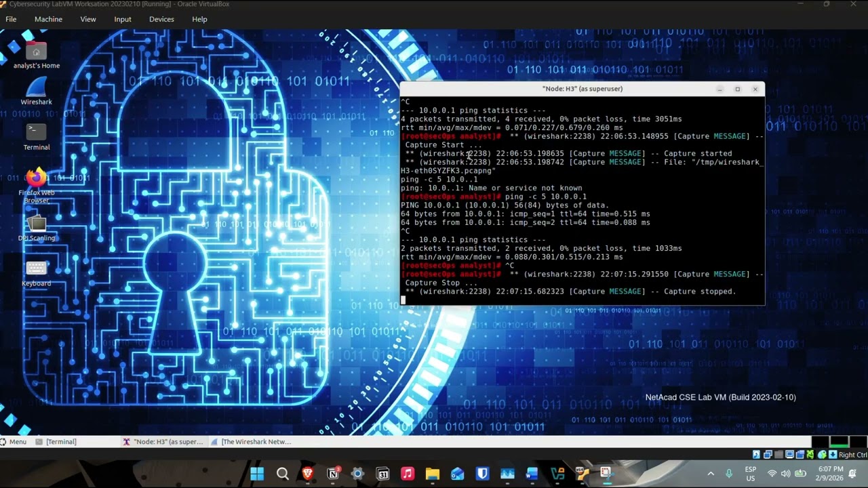868x488 pixels.
Task: Launch Wireshark from the desktop shortcut
Action: tap(37, 91)
